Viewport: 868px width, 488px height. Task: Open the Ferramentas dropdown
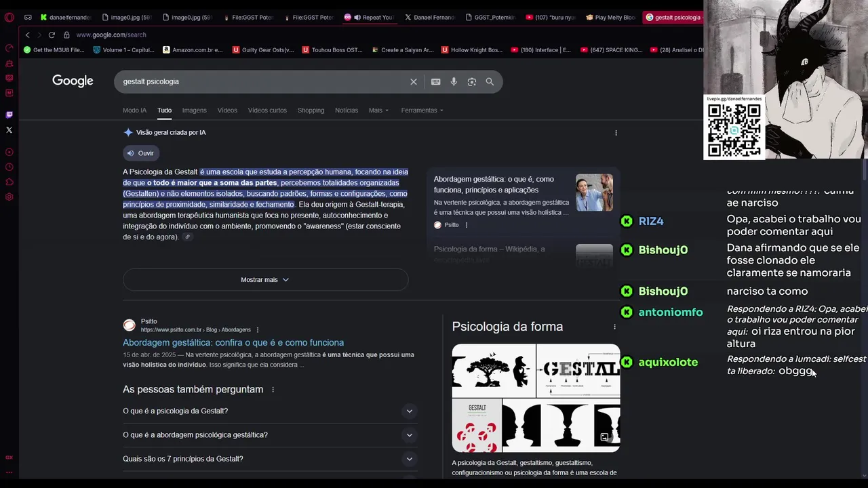point(422,110)
